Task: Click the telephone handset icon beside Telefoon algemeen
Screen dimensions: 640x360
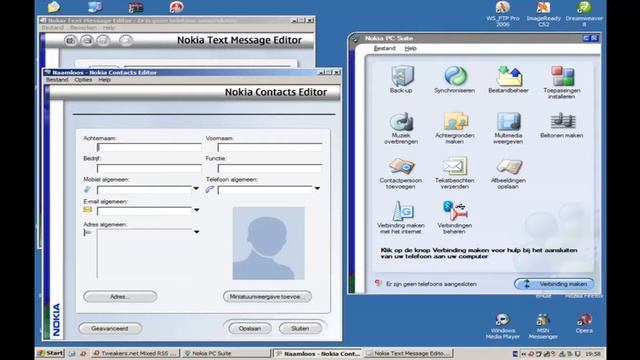Action: tap(210, 189)
